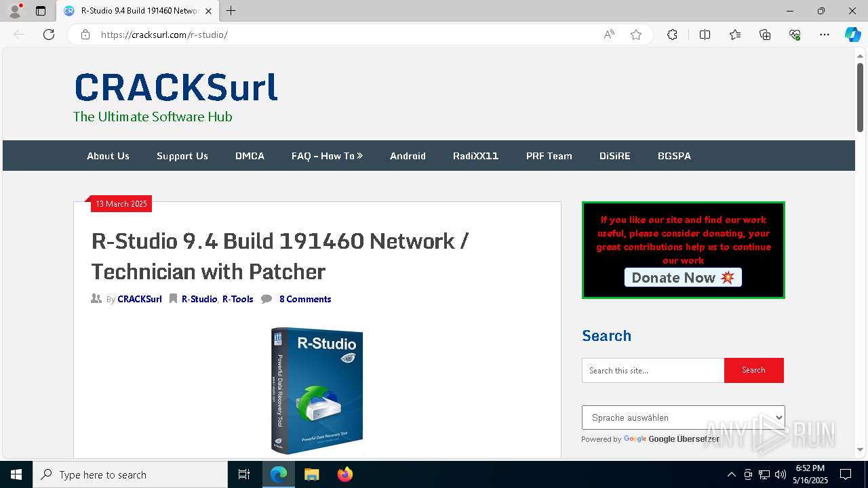Image resolution: width=868 pixels, height=488 pixels.
Task: Open R-Studio category link
Action: [x=199, y=299]
